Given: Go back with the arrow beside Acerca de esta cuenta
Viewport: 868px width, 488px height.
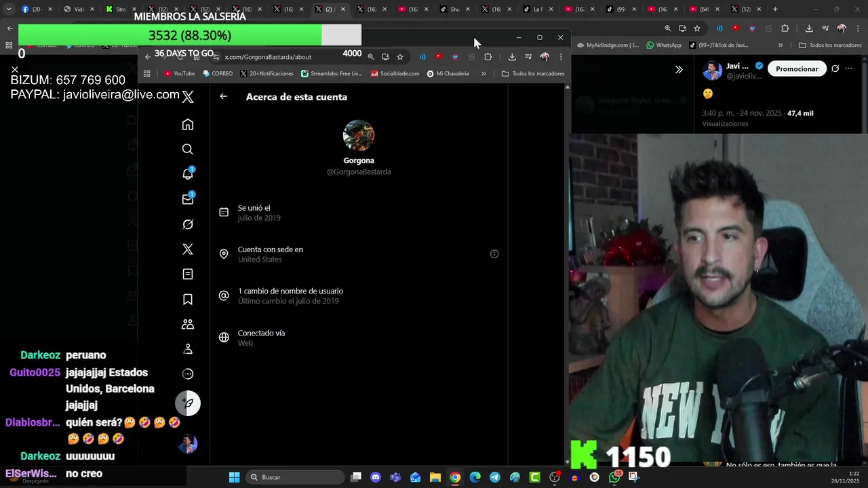Looking at the screenshot, I should (x=223, y=96).
